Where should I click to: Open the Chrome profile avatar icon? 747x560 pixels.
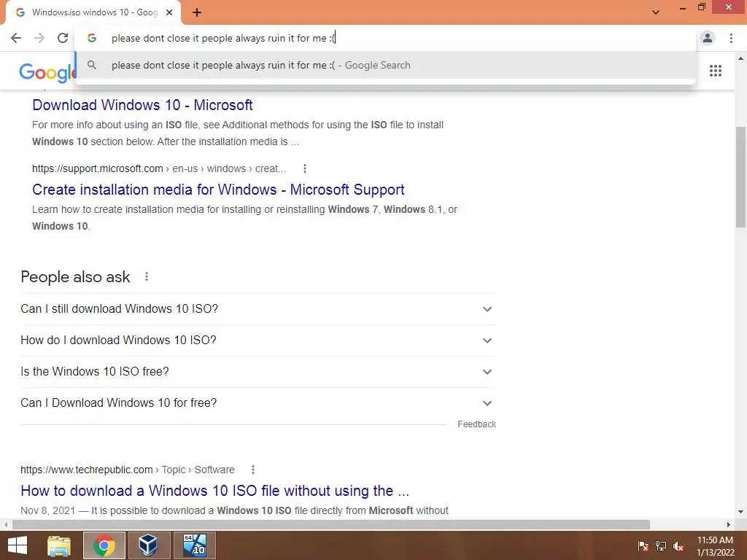tap(708, 38)
